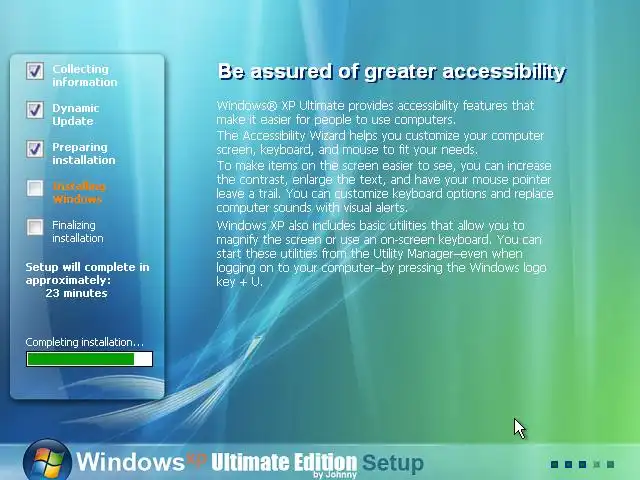Click the paragraph starting 'Windows® XP Ultimate provides'
This screenshot has height=480, width=640.
pyautogui.click(x=375, y=112)
